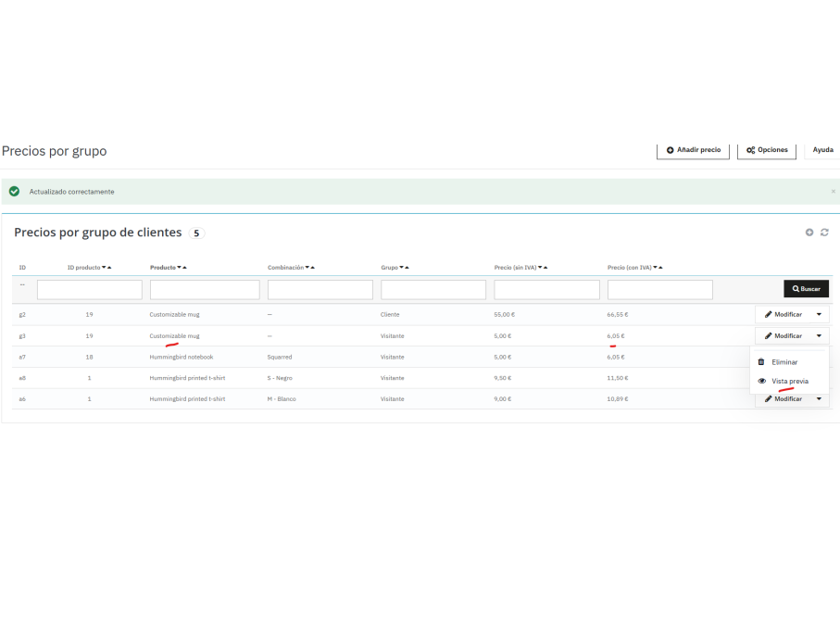Click the 66,55 € price cell
The height and width of the screenshot is (642, 840).
click(618, 315)
